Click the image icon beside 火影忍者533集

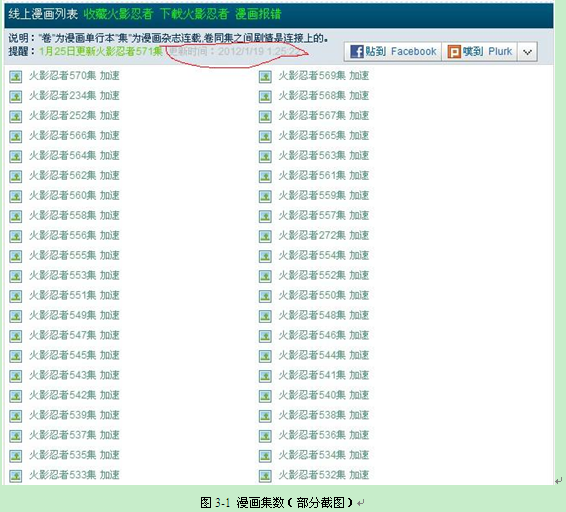(x=16, y=476)
